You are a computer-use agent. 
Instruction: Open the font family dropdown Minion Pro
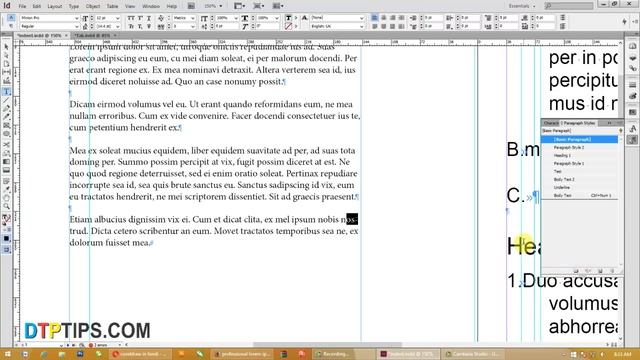coord(76,18)
